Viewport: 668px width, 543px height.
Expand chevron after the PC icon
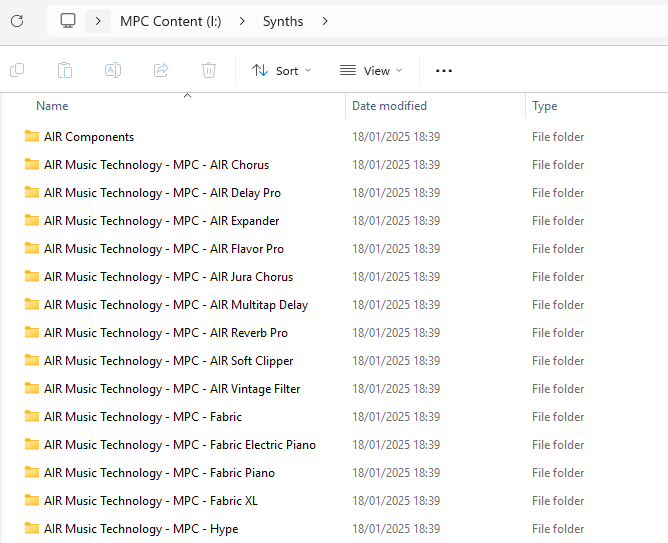[x=98, y=21]
